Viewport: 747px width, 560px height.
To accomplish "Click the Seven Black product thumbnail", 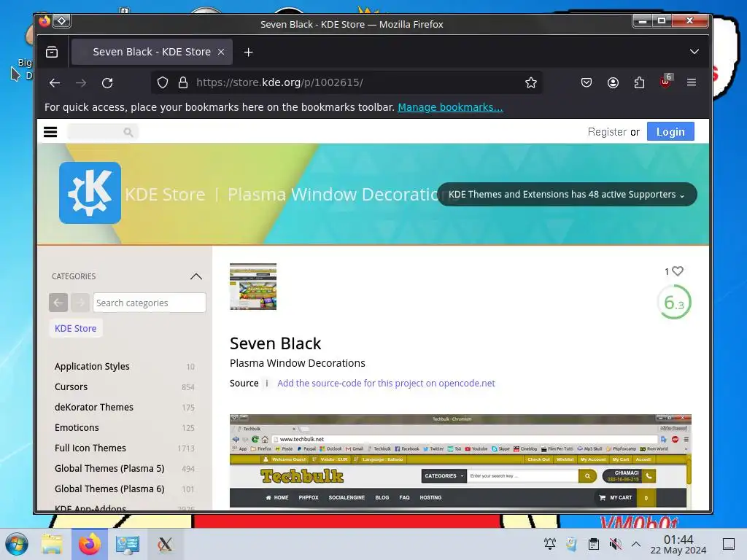I will pos(253,286).
